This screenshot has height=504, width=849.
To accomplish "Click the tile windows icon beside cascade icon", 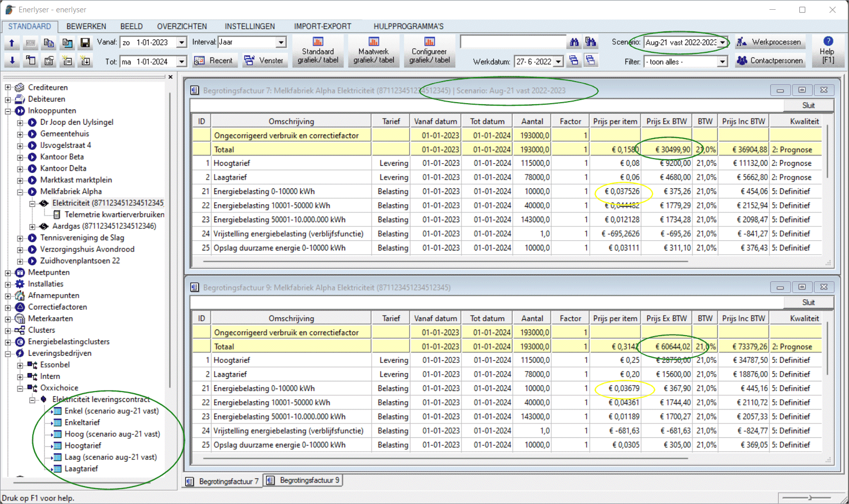I will [591, 61].
